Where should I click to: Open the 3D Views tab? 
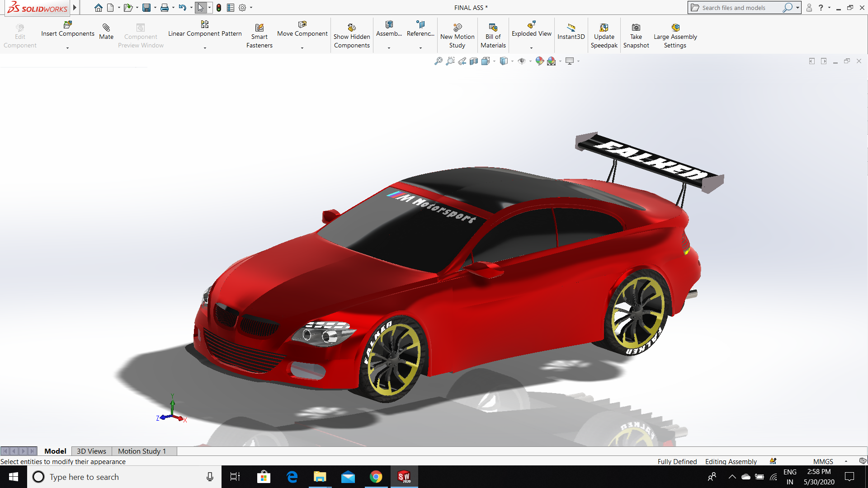(91, 451)
